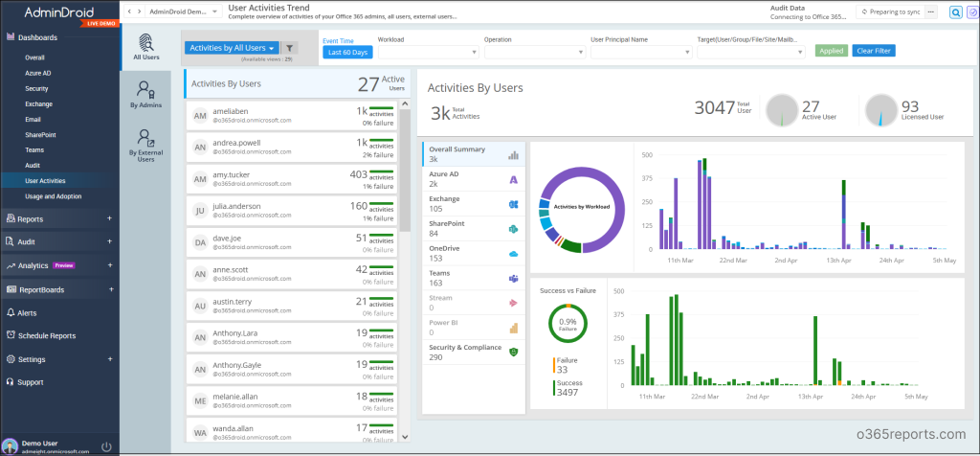Open the AdminDroid Demo tenant dropdown
The width and height of the screenshot is (980, 456).
point(183,11)
